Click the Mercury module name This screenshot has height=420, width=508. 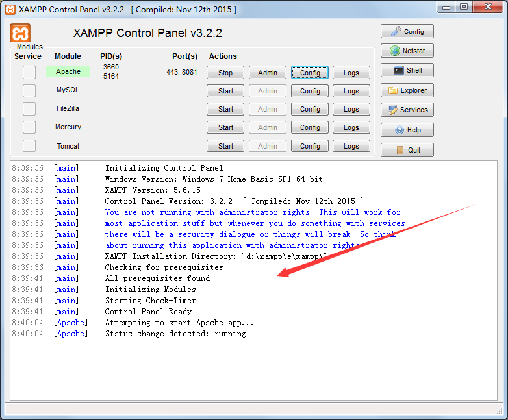coord(68,127)
